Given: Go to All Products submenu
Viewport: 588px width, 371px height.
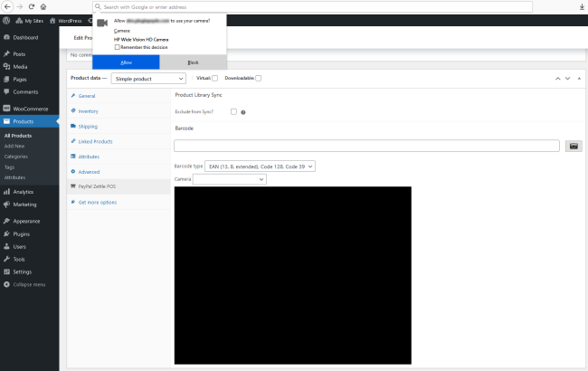Looking at the screenshot, I should point(17,136).
